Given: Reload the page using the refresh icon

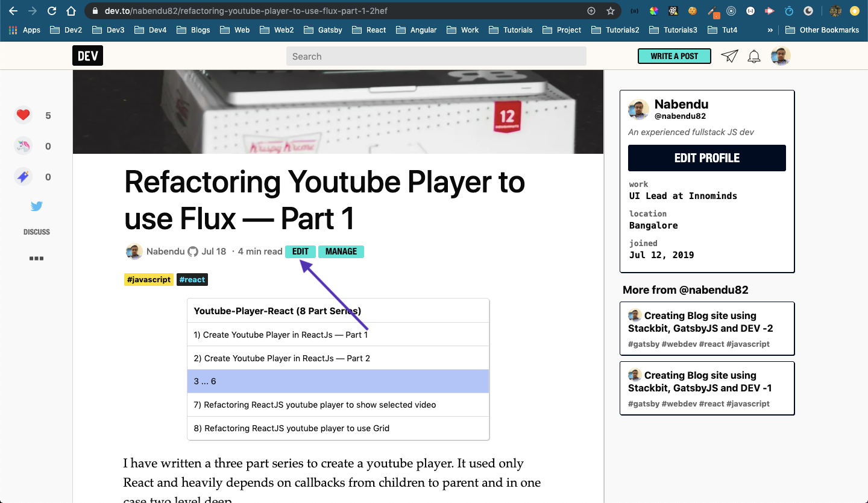Looking at the screenshot, I should pos(52,11).
